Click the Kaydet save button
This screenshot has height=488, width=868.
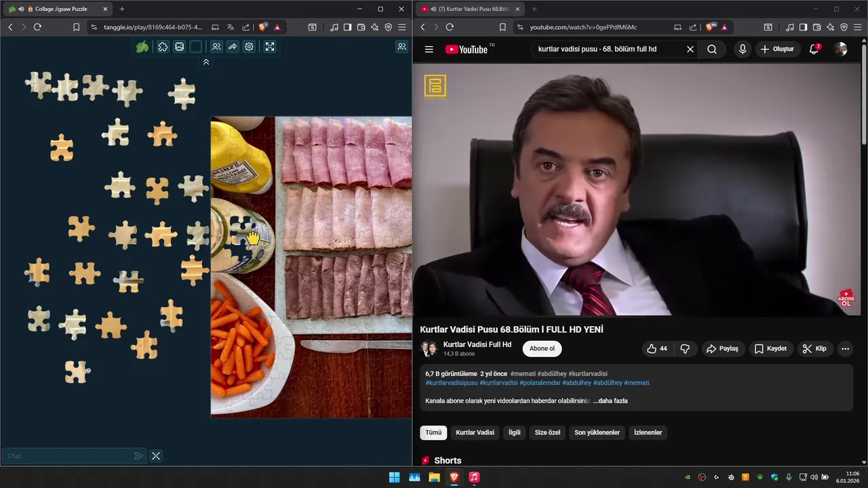click(770, 348)
